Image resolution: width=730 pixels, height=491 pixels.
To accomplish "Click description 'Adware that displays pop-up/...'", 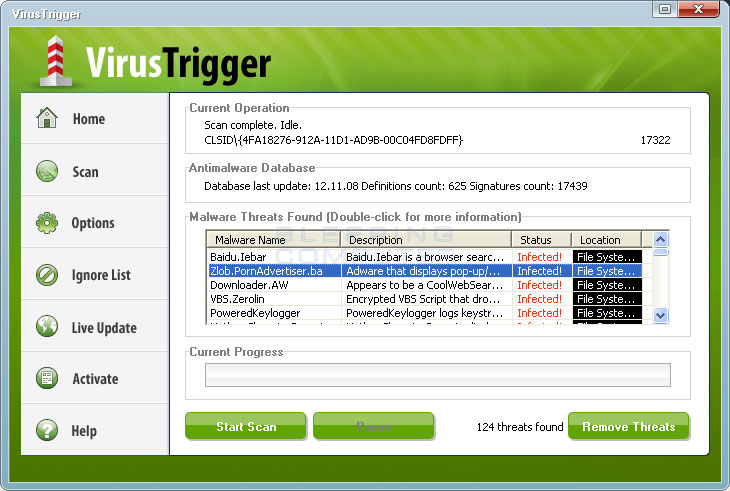I will [x=423, y=271].
